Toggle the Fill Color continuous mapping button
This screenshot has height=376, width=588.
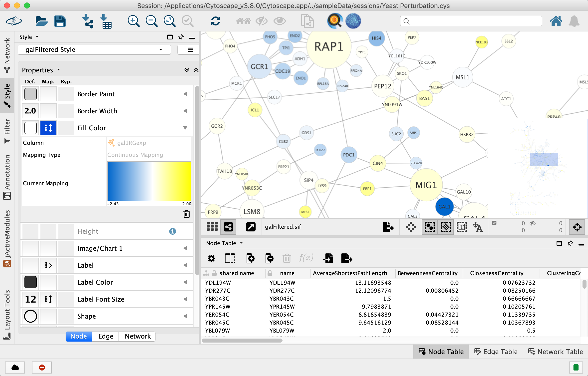pos(48,128)
